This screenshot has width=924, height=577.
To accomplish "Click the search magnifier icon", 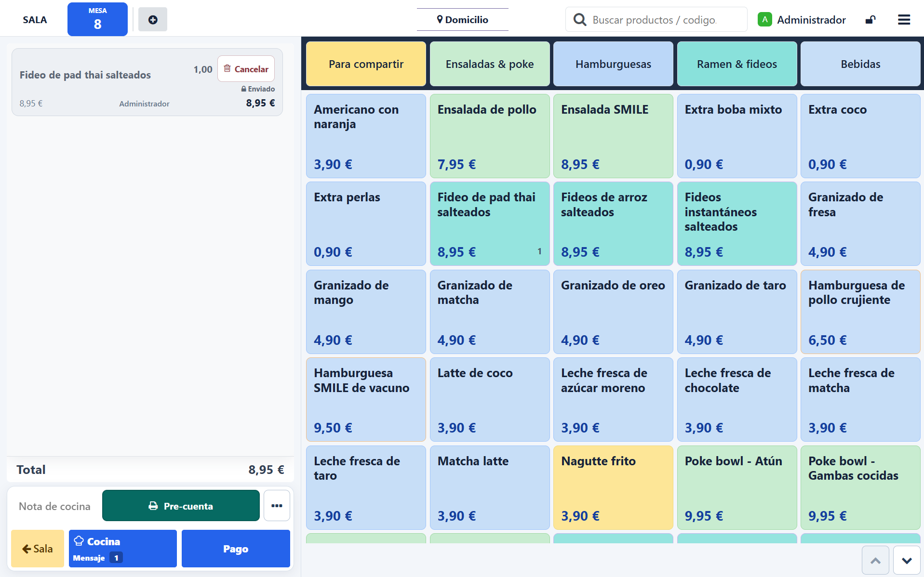I will click(580, 20).
